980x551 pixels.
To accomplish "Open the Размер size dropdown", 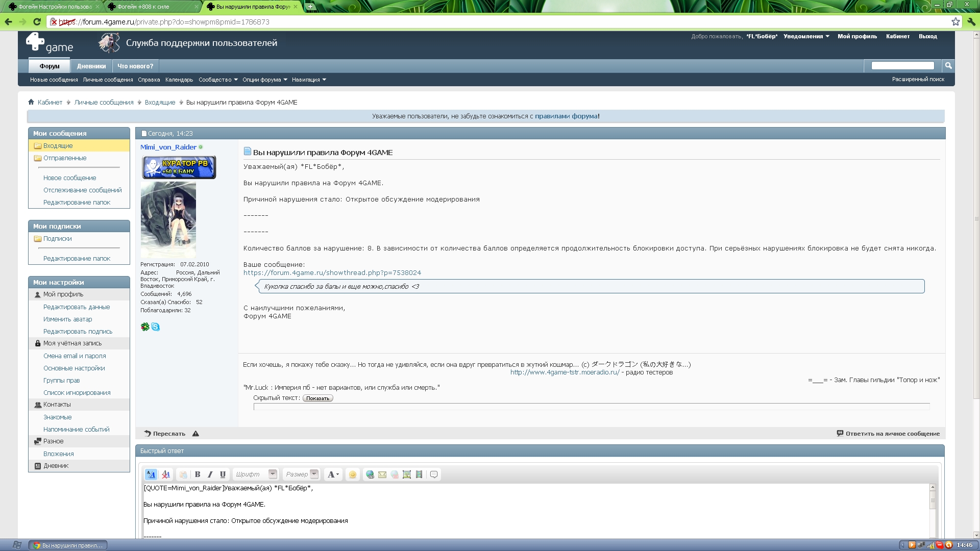I will 302,474.
